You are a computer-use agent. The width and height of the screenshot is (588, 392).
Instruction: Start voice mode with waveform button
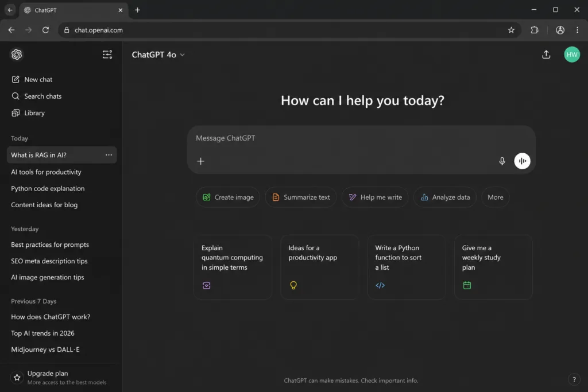(x=522, y=161)
